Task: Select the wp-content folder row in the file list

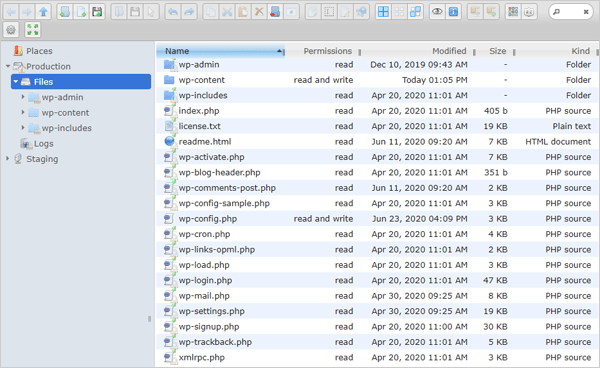Action: click(377, 80)
